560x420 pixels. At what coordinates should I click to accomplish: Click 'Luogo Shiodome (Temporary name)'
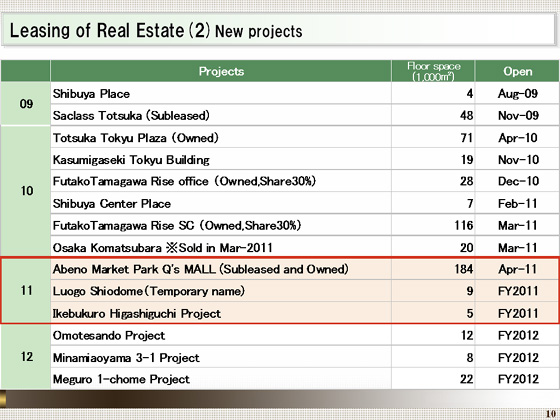click(x=149, y=291)
